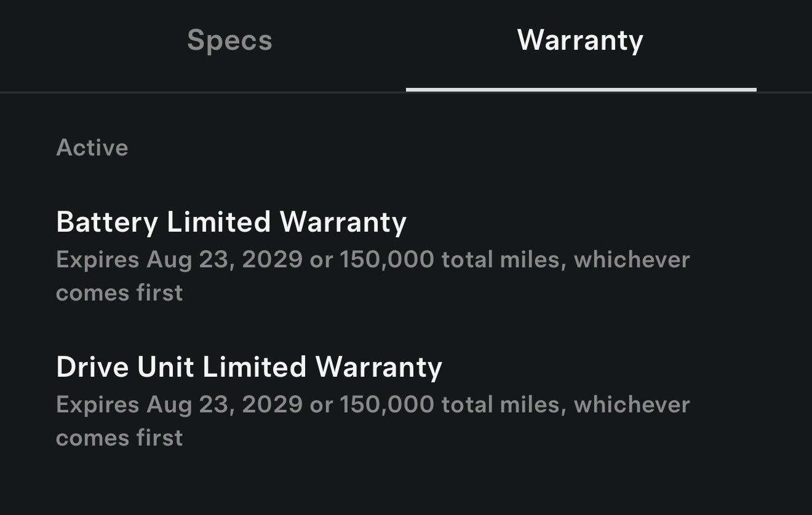Click the word "Battery" in heading

pyautogui.click(x=106, y=222)
